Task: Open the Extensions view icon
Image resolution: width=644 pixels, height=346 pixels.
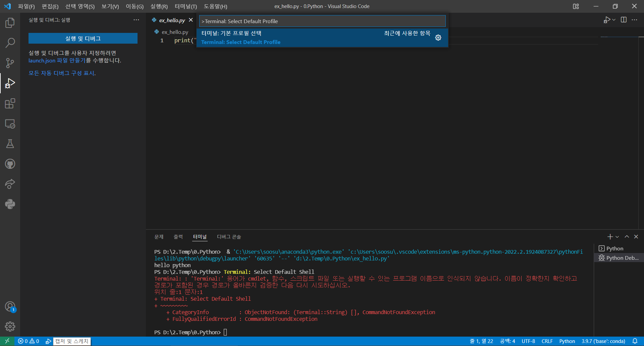Action: pyautogui.click(x=10, y=103)
